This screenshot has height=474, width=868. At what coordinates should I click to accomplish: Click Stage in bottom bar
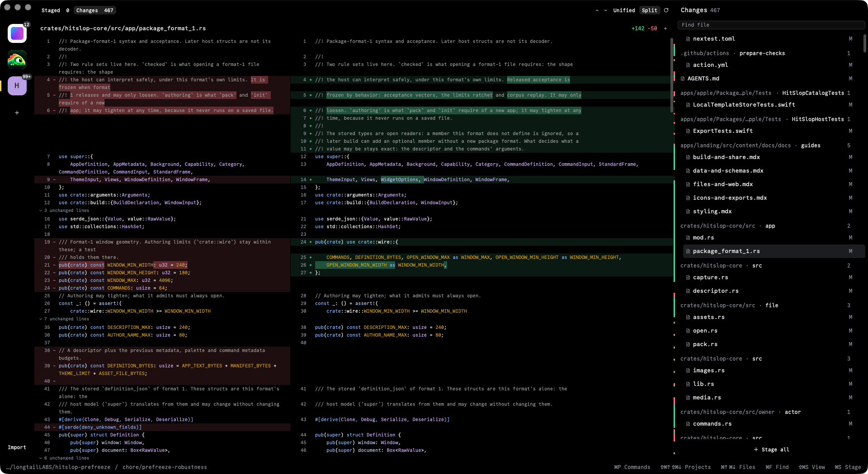pos(848,467)
